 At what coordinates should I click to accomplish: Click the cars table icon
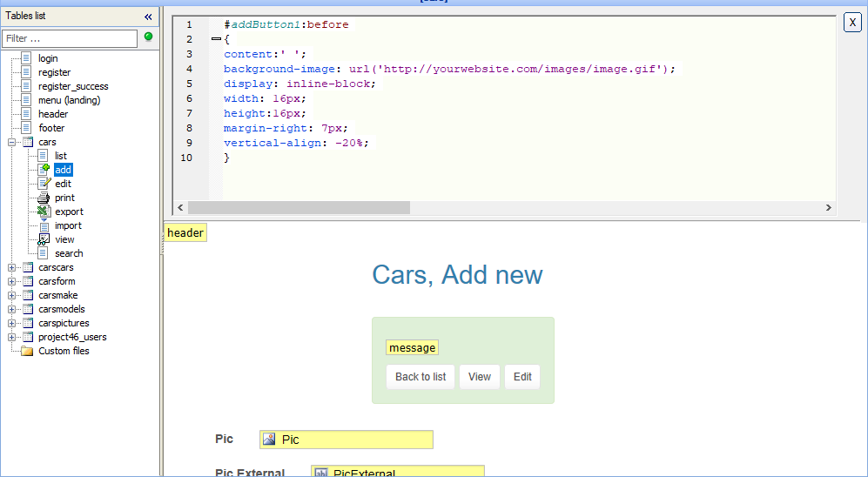point(27,142)
